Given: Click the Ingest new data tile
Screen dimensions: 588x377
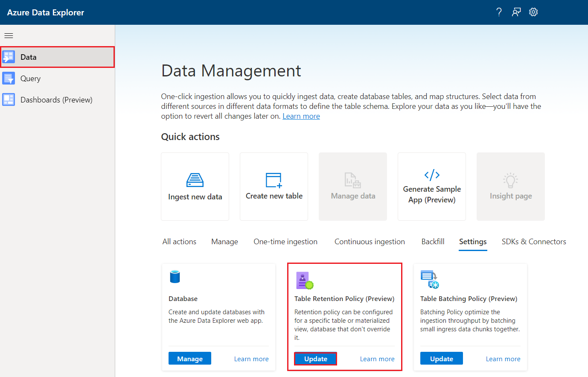Looking at the screenshot, I should 195,187.
